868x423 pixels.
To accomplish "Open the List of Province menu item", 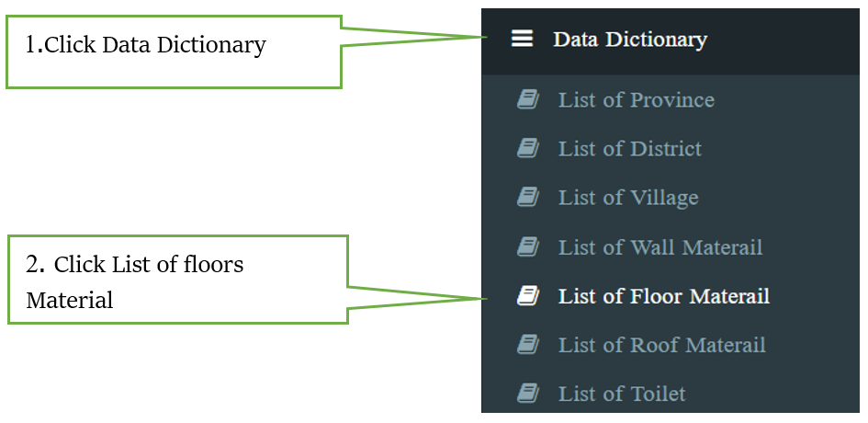I will [671, 100].
